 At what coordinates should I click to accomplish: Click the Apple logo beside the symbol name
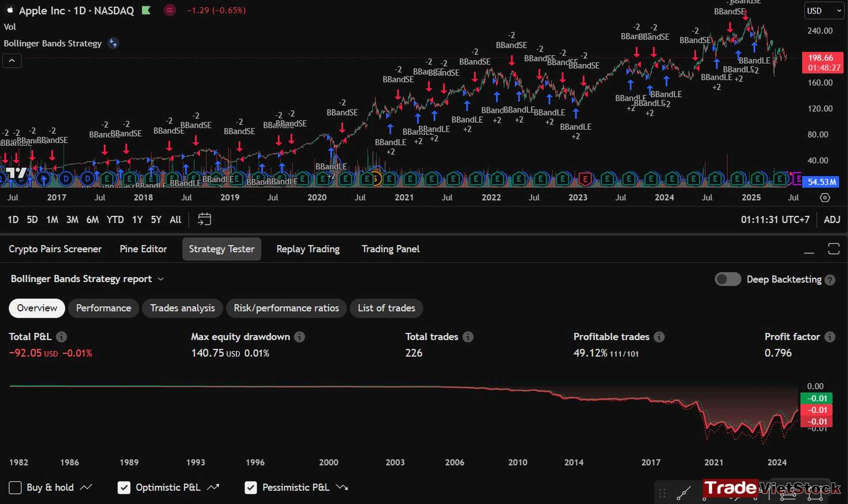pos(10,10)
